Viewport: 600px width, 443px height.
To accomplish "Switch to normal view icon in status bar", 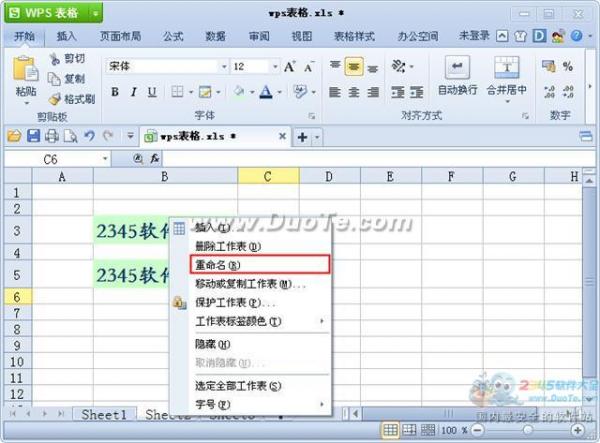I will click(x=390, y=430).
